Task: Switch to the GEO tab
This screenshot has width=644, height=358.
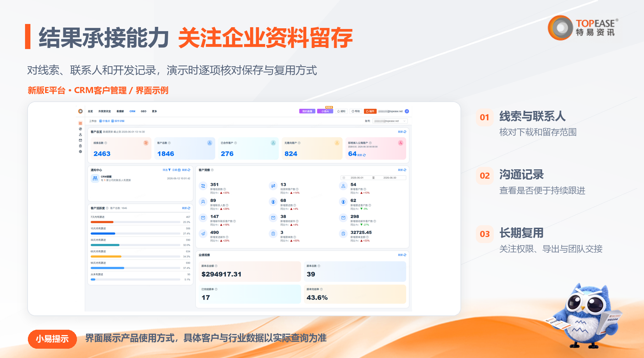Action: (143, 111)
